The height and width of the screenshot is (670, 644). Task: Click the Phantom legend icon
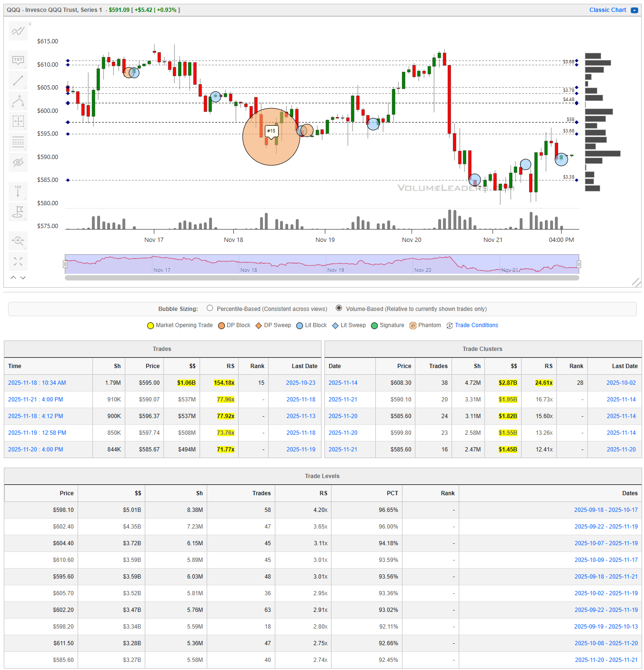pos(413,326)
